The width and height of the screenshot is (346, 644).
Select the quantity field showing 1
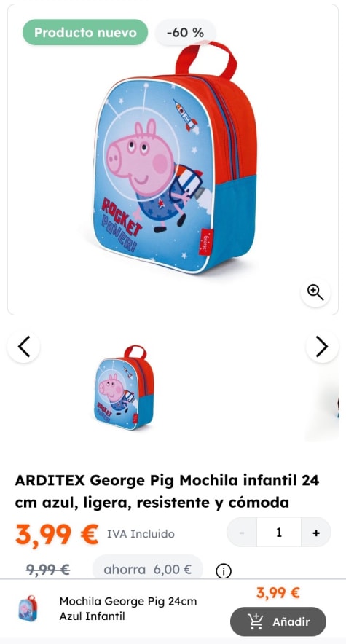(x=279, y=533)
